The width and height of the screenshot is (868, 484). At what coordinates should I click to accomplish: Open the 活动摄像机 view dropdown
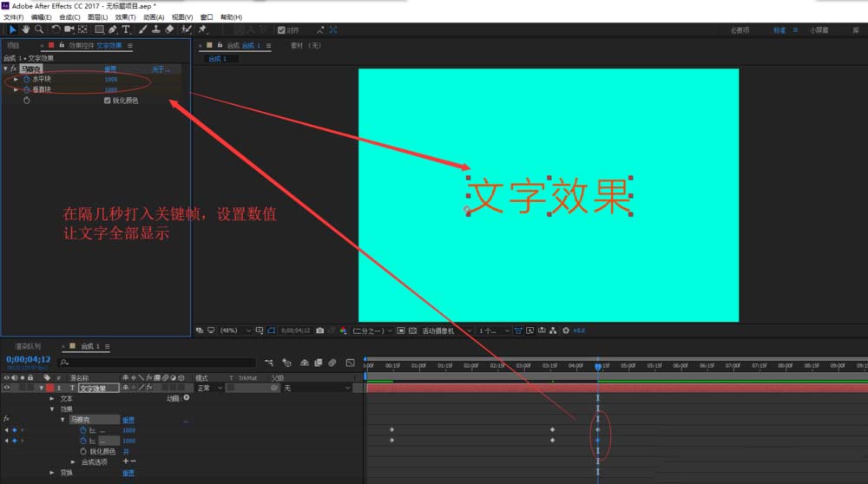point(447,330)
